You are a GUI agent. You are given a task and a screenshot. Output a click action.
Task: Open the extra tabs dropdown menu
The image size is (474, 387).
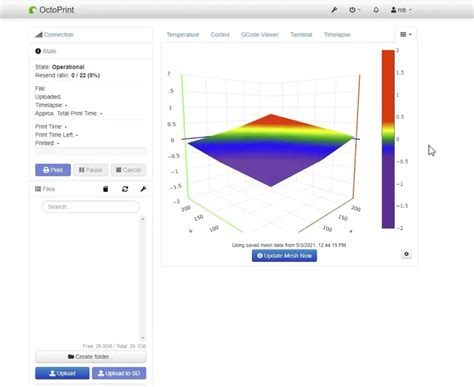[x=406, y=34]
